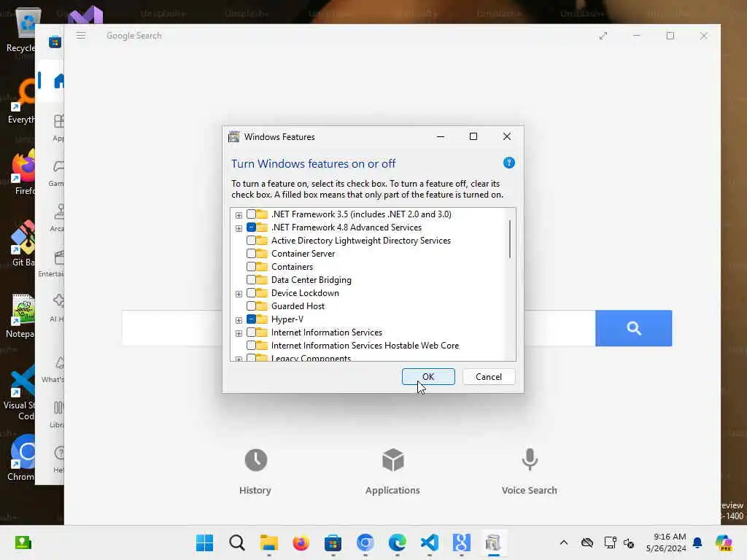
Task: Click the Windows Features list scrollbar
Action: pos(510,238)
